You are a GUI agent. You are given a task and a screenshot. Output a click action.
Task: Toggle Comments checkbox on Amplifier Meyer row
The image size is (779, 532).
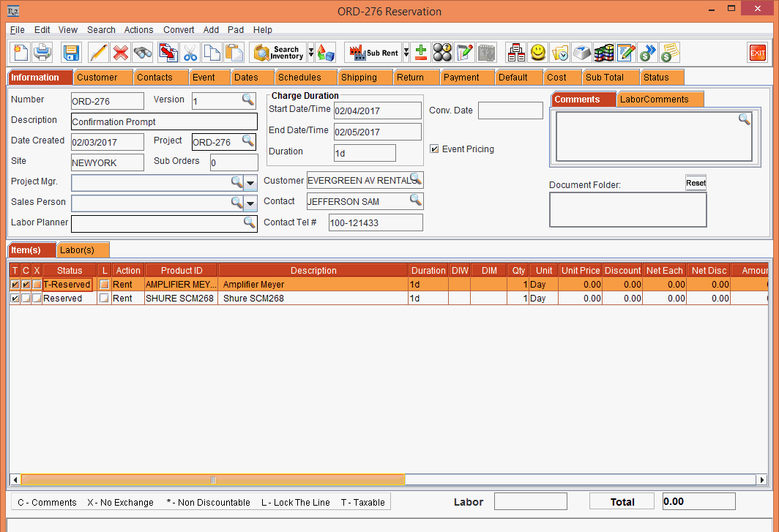[26, 285]
